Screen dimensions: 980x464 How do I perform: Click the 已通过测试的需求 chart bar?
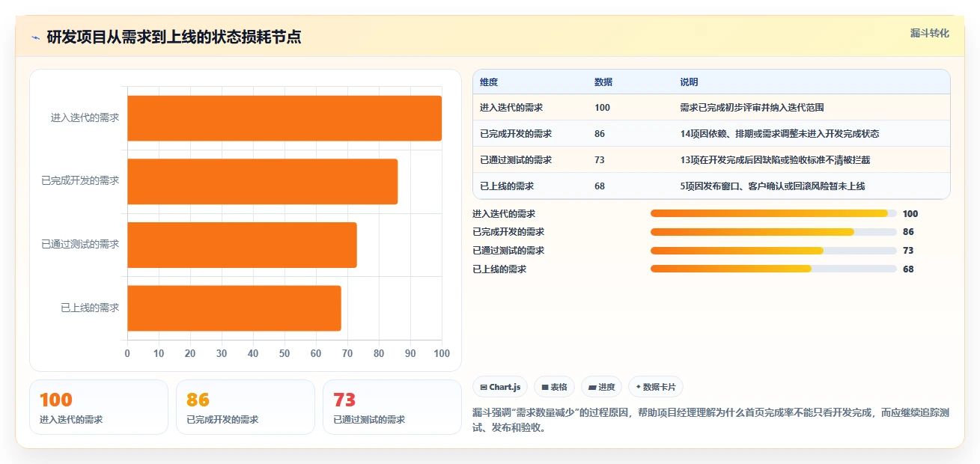(242, 245)
